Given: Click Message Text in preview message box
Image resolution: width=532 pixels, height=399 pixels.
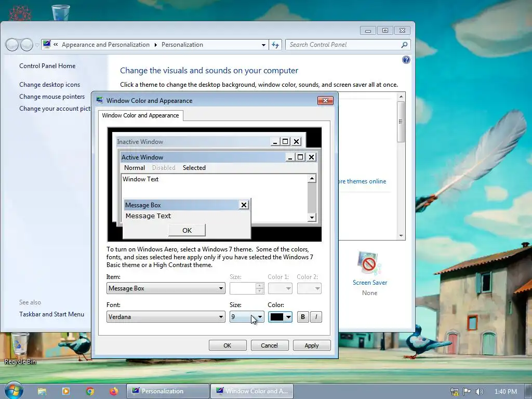Looking at the screenshot, I should click(x=148, y=216).
